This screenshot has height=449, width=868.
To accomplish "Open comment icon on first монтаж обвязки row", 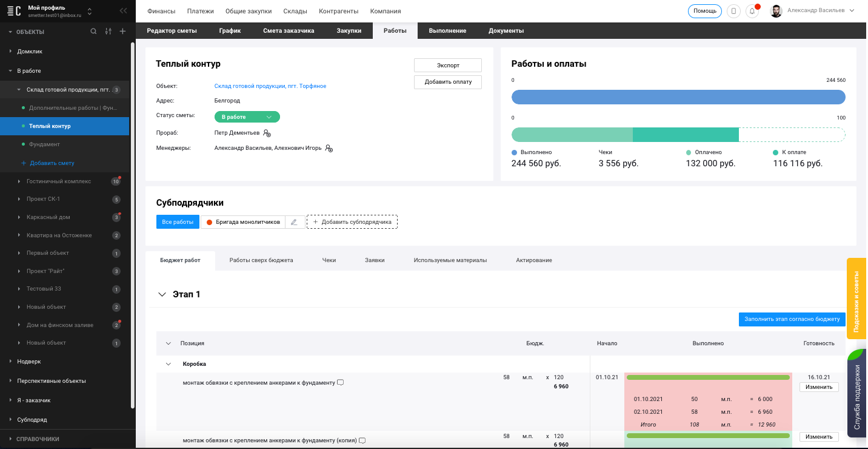I will (x=341, y=383).
